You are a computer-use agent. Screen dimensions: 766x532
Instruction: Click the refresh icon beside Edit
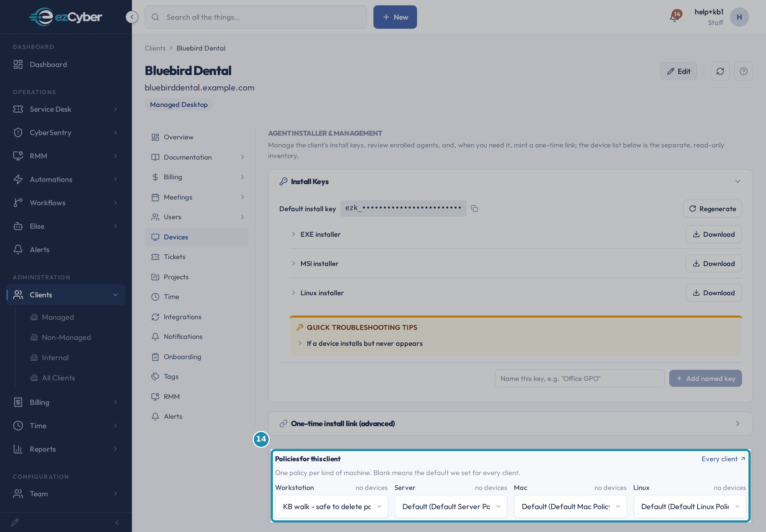[720, 71]
